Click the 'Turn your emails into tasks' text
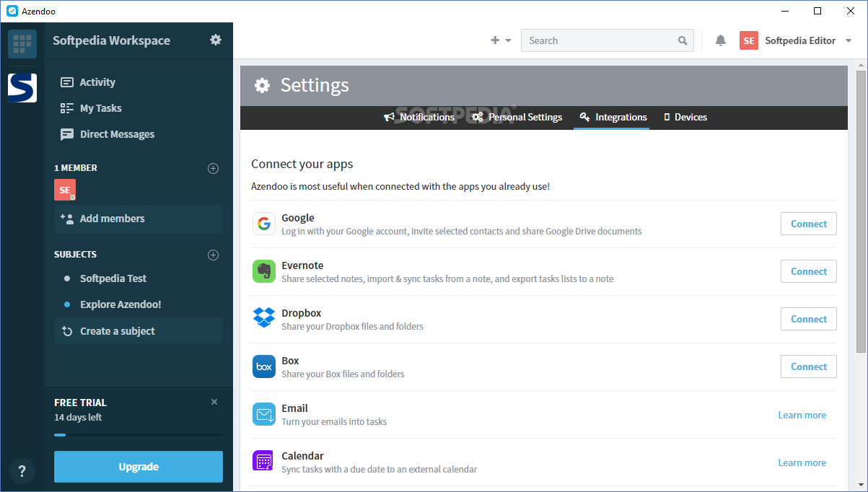This screenshot has width=868, height=492. coord(334,421)
